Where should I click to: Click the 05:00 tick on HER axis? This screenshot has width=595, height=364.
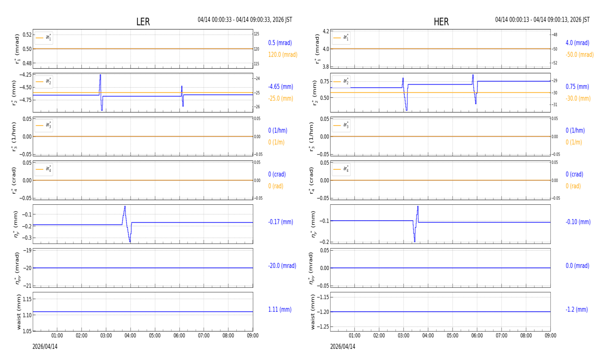coord(453,336)
